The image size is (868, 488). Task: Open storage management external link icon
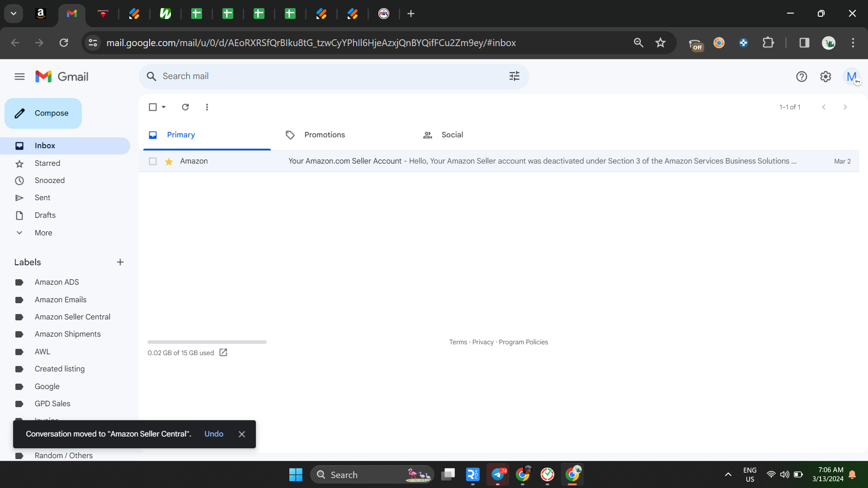click(223, 352)
